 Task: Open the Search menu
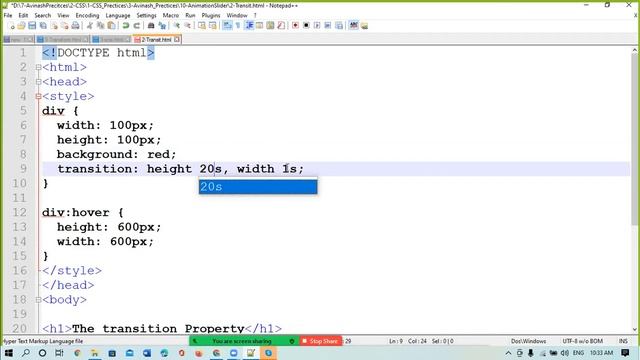click(x=42, y=16)
